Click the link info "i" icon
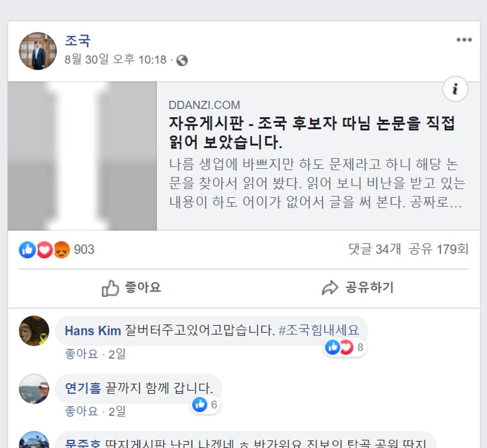 pyautogui.click(x=455, y=89)
